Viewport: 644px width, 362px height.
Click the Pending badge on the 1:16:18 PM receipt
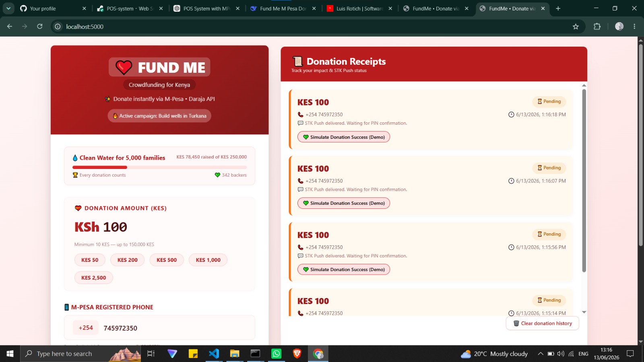pyautogui.click(x=549, y=101)
